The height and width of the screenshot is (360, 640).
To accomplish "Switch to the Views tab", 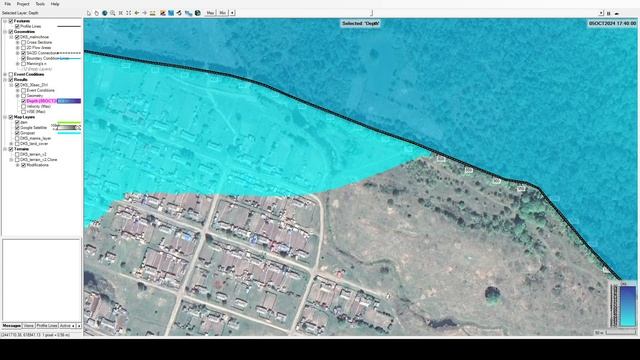I will [x=28, y=326].
